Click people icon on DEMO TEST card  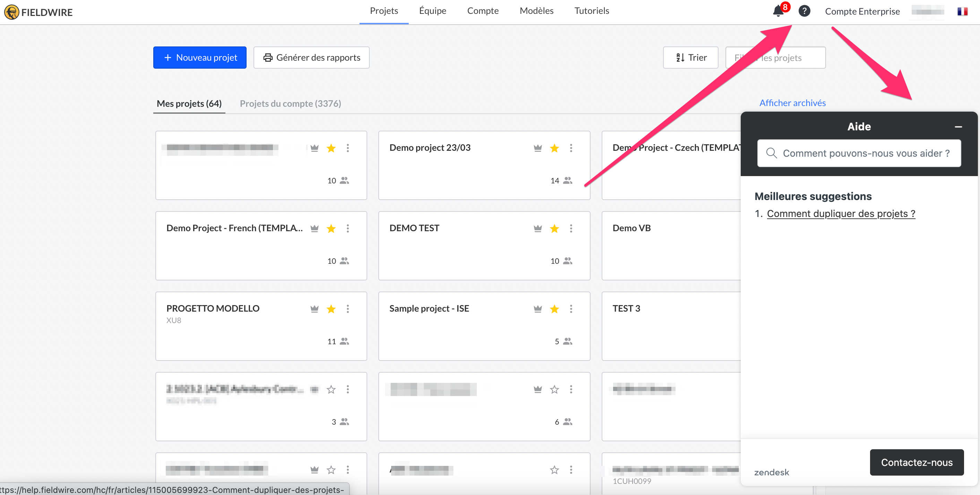[x=567, y=261]
